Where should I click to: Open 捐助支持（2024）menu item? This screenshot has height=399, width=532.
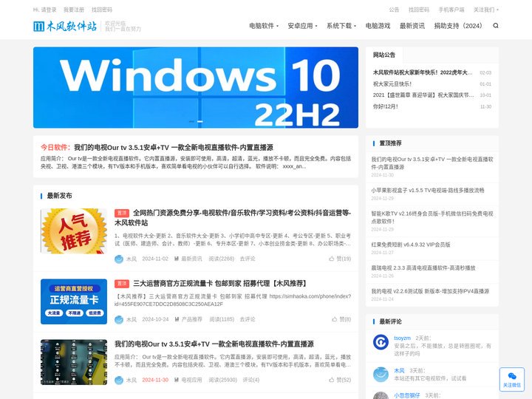[458, 26]
